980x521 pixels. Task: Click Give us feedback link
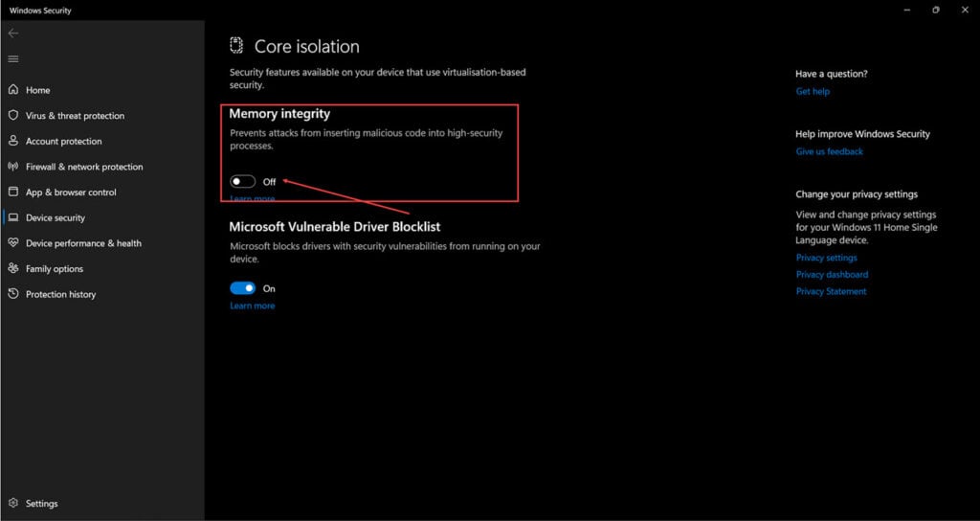[830, 151]
